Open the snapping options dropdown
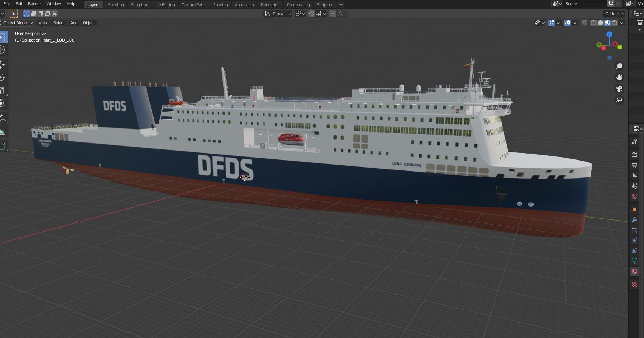644x338 pixels. pos(321,14)
